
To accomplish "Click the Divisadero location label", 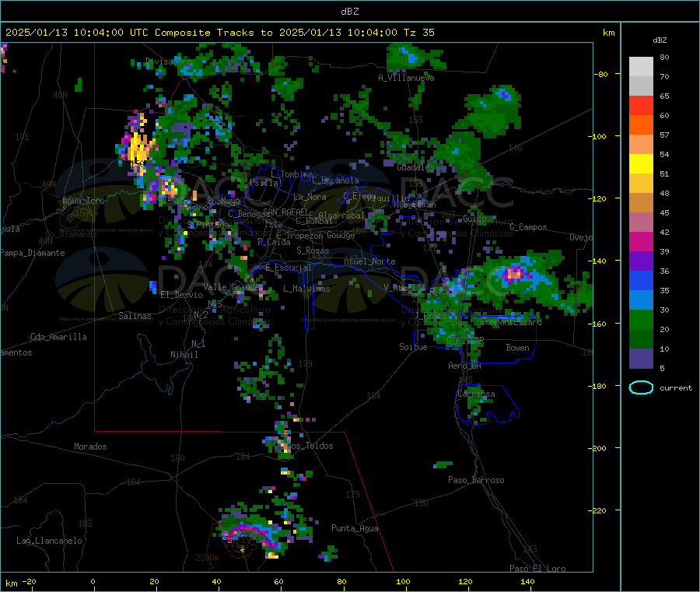I will (x=168, y=61).
